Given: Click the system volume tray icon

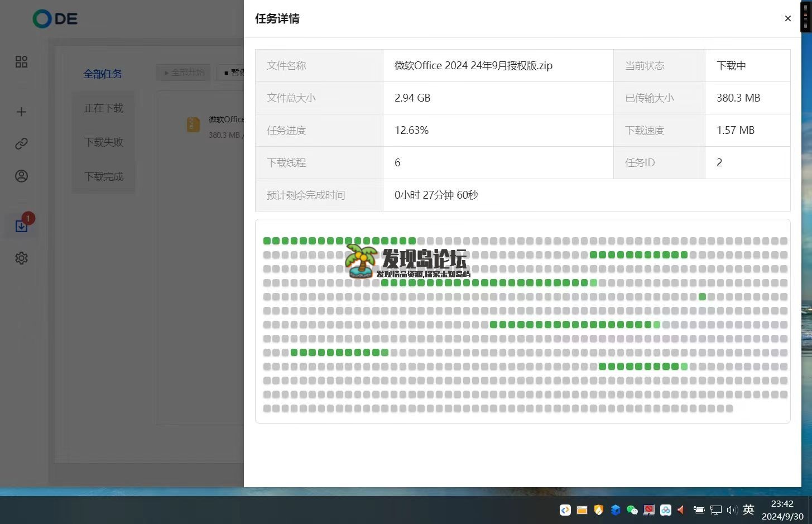Looking at the screenshot, I should pos(732,509).
